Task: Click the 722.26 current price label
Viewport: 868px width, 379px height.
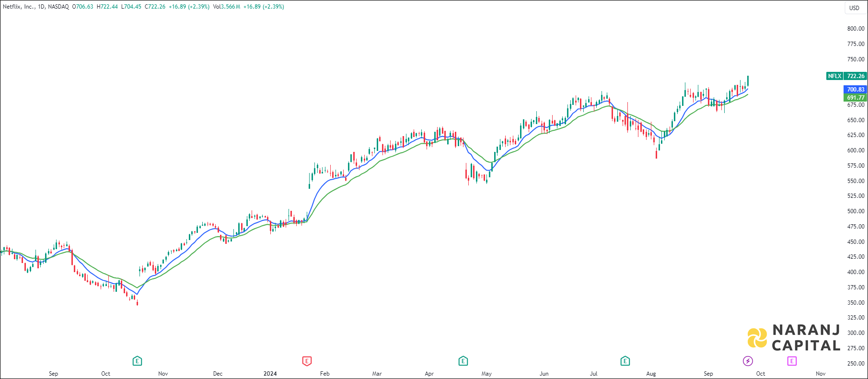Action: click(x=856, y=76)
